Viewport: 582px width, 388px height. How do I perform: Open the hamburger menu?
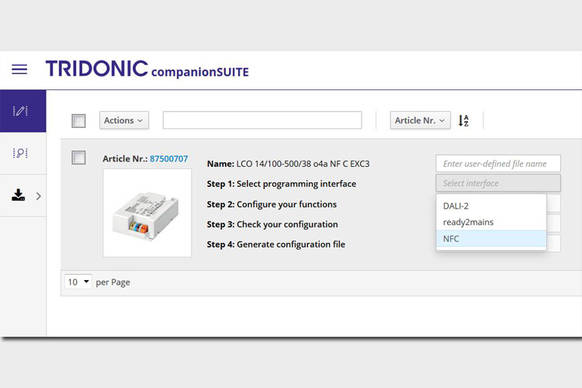[x=19, y=69]
